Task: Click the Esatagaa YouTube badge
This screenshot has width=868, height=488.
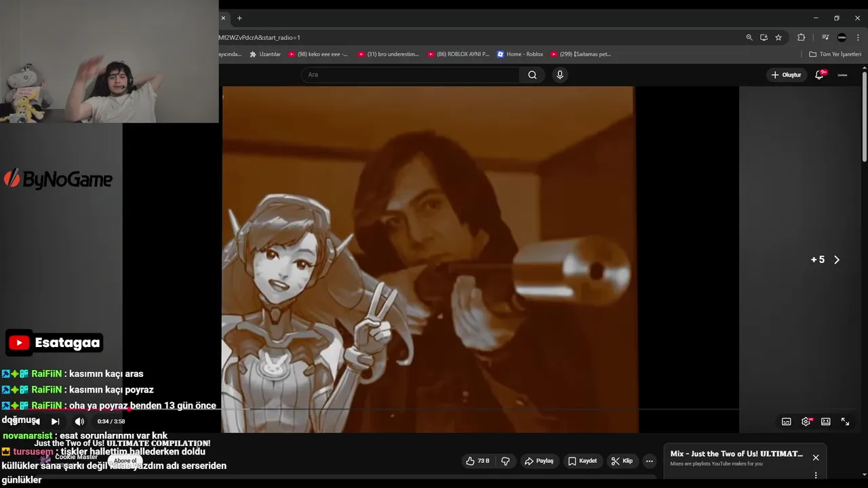Action: point(55,343)
